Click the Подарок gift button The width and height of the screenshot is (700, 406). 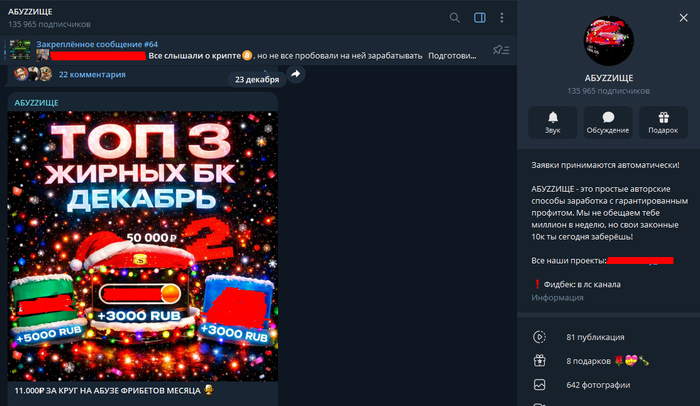coord(663,121)
